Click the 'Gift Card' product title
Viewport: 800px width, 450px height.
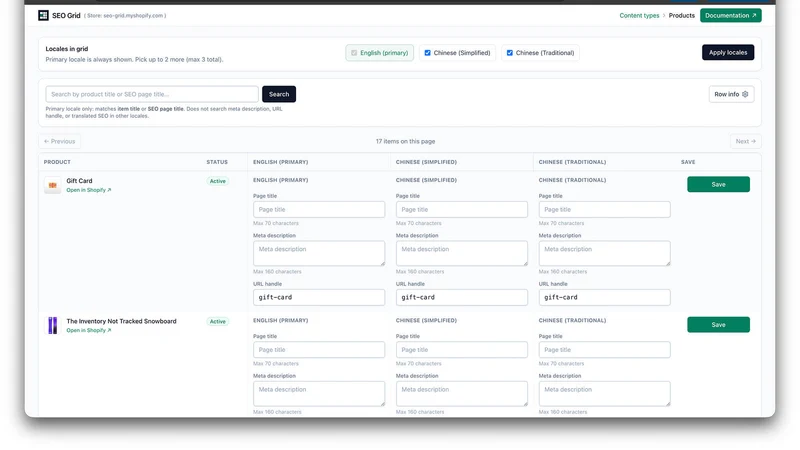79,181
